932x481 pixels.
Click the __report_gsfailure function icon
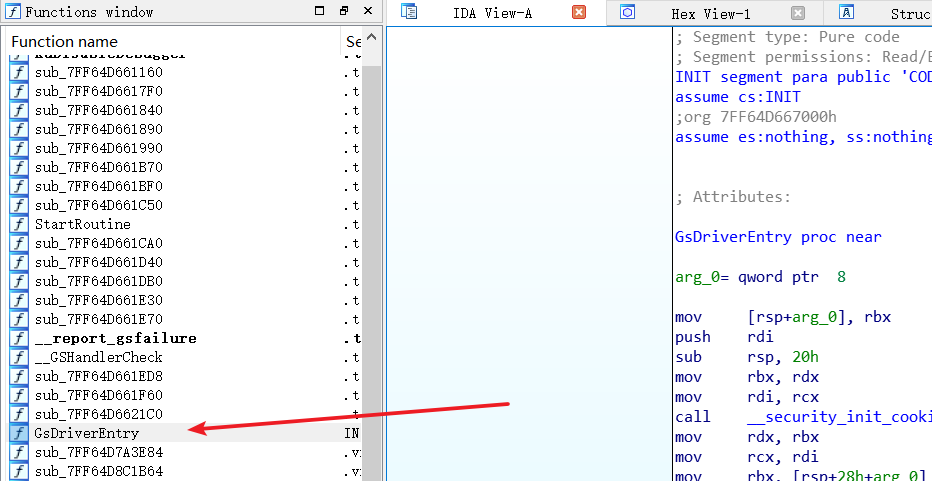click(19, 338)
